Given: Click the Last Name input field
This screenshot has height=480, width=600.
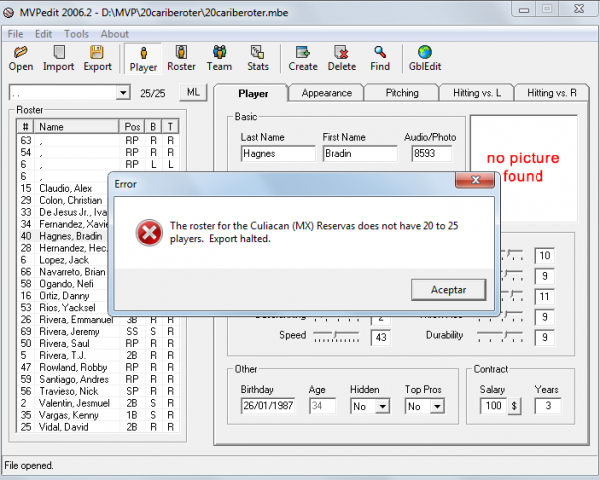Looking at the screenshot, I should pyautogui.click(x=277, y=154).
